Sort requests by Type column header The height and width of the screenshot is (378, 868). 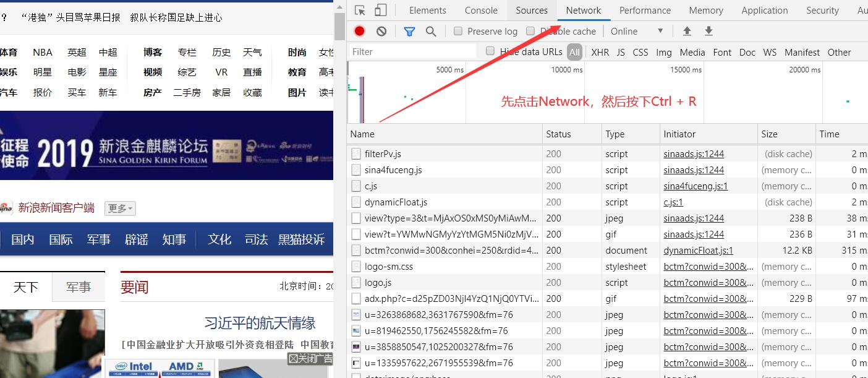tap(631, 134)
